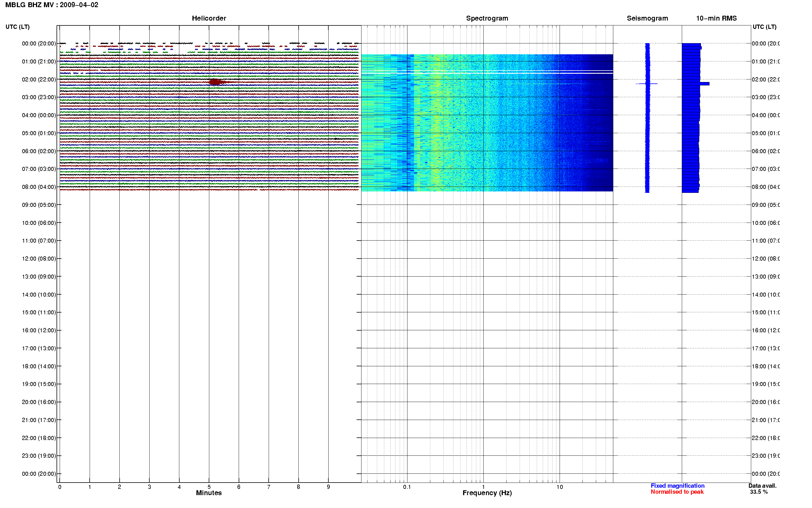Click the left '22:00 (18:00)' time label

point(39,438)
